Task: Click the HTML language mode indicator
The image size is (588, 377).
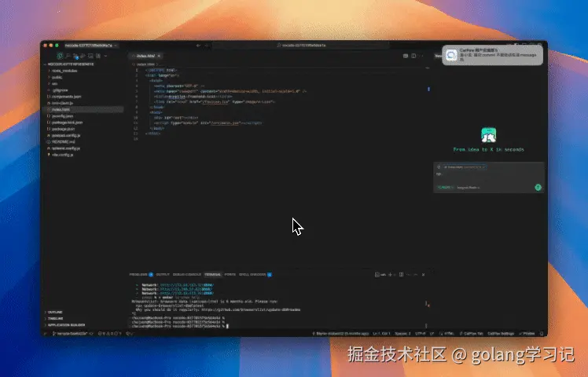Action: click(447, 334)
